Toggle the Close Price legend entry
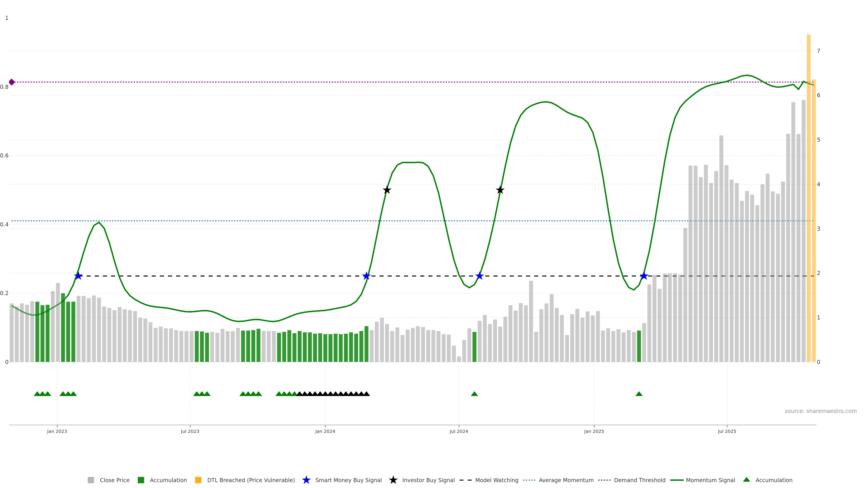The width and height of the screenshot is (868, 488). tap(114, 480)
